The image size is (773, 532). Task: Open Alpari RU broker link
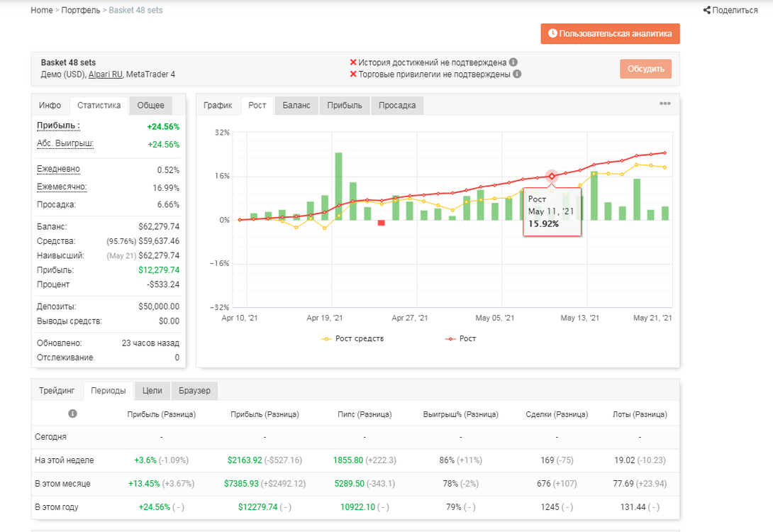(x=106, y=74)
